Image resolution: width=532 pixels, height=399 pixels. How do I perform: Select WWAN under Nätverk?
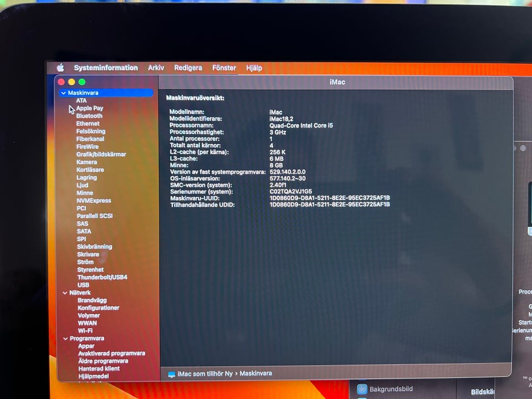[87, 323]
